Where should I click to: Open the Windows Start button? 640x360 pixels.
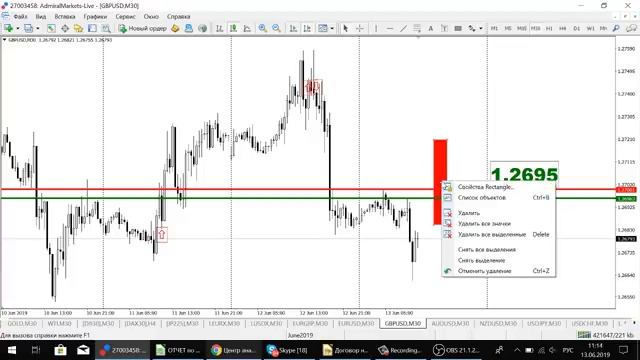coord(11,350)
